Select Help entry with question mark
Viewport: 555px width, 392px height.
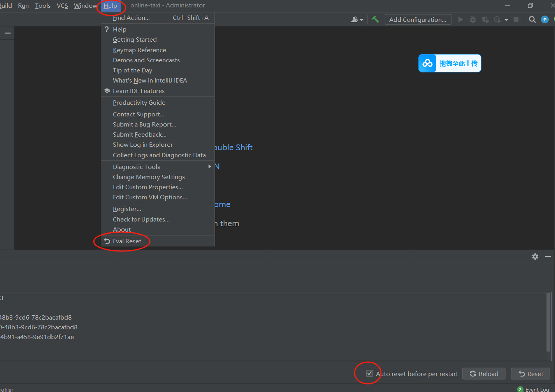coord(158,29)
